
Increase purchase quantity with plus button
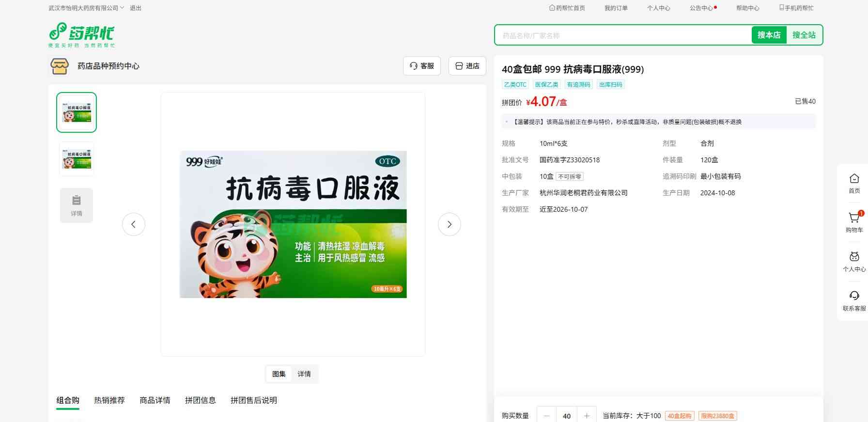pyautogui.click(x=587, y=416)
